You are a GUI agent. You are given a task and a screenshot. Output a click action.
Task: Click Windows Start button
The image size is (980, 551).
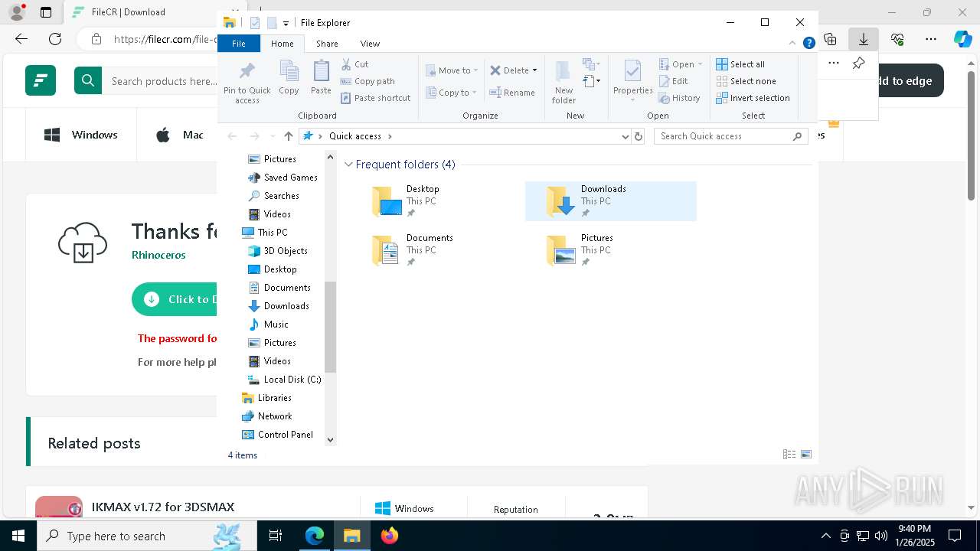point(18,536)
